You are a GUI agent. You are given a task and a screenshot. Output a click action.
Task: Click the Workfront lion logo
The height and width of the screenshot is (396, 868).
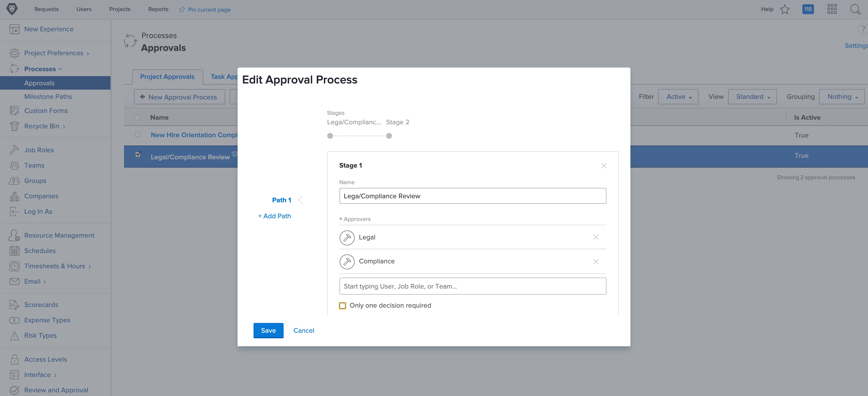(x=12, y=9)
